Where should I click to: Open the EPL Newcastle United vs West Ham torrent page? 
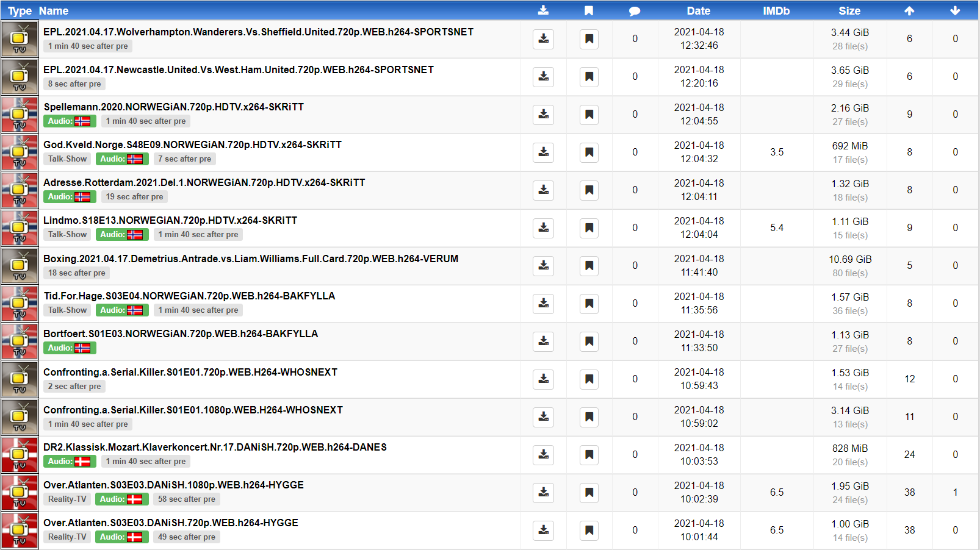(x=239, y=70)
